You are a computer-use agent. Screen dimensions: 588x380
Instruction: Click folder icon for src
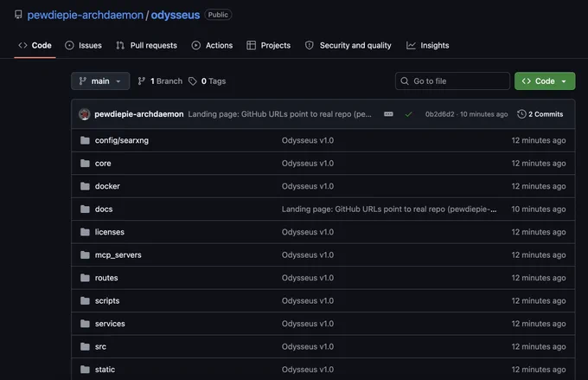click(85, 346)
